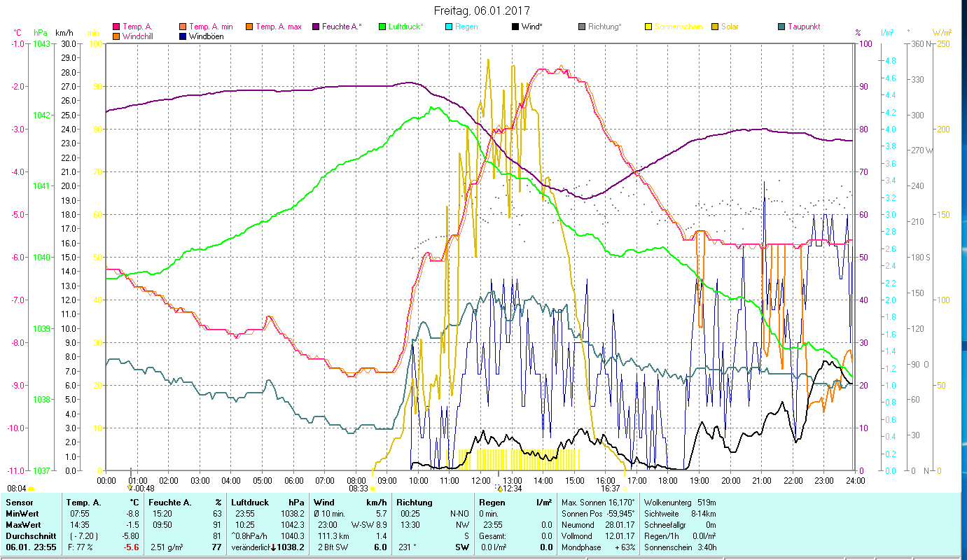Click the absolute humidity '2.51 g/m³'
Viewport: 967px width, 560px height.
tap(167, 547)
